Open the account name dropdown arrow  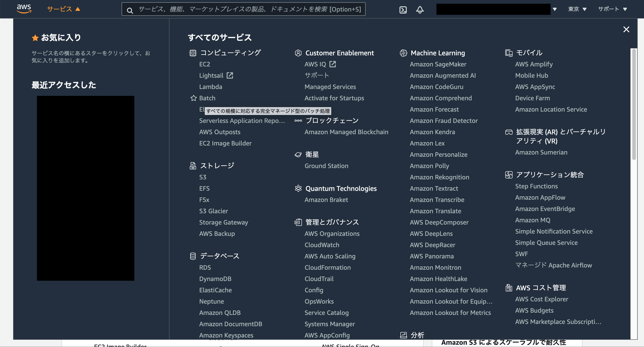(555, 9)
